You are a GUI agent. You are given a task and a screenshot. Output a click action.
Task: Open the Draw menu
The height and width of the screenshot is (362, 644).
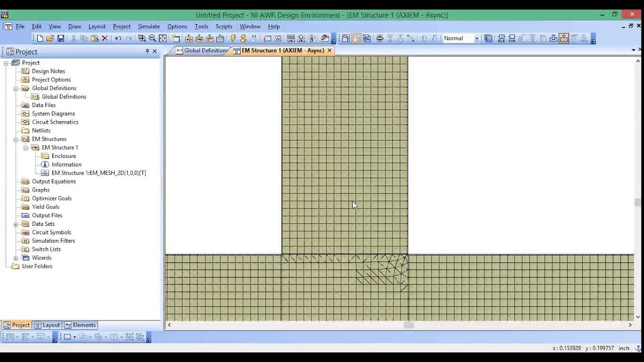click(74, 26)
